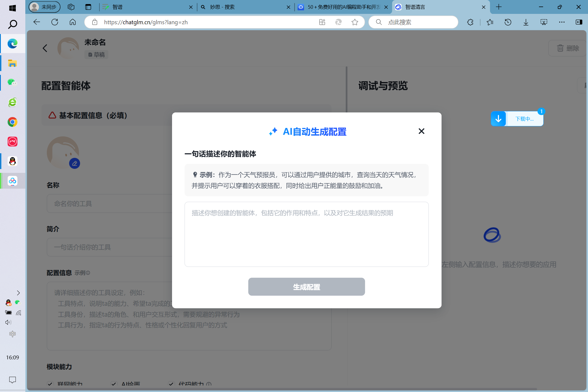The height and width of the screenshot is (392, 588).
Task: Open browser downloads icon
Action: click(526, 22)
